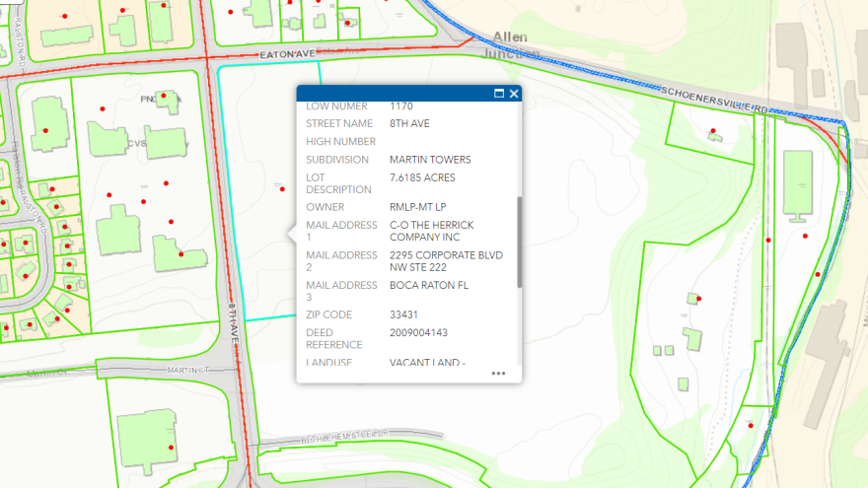868x488 pixels.
Task: Select the owner value RMLP-MT LP
Action: (418, 207)
